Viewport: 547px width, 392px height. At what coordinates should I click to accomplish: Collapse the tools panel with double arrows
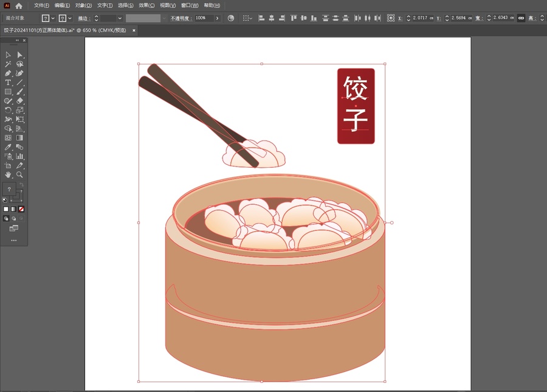tap(17, 41)
